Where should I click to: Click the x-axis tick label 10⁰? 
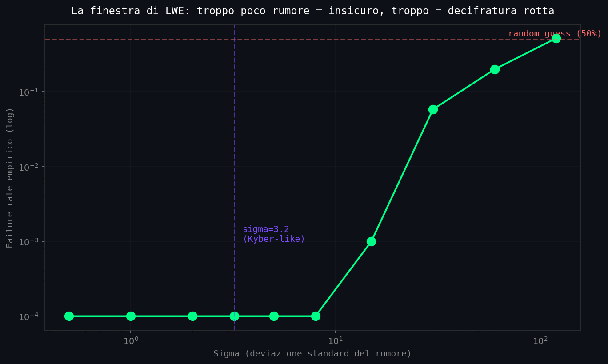click(131, 340)
